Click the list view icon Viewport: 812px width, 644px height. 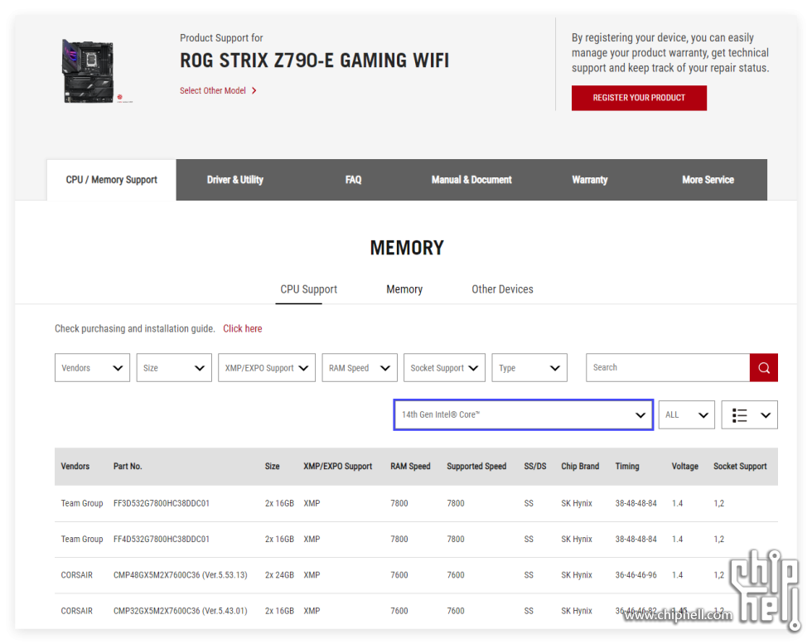(739, 415)
